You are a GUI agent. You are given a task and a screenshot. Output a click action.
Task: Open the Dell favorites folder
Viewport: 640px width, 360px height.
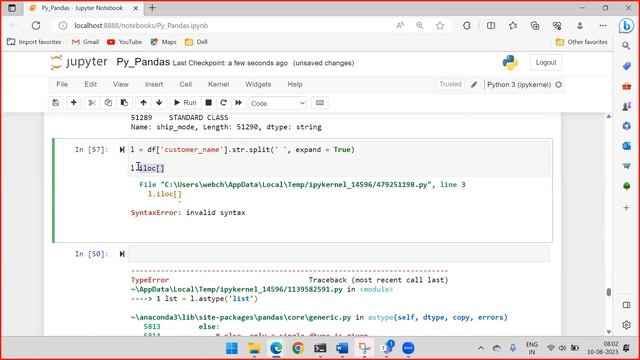tap(196, 42)
